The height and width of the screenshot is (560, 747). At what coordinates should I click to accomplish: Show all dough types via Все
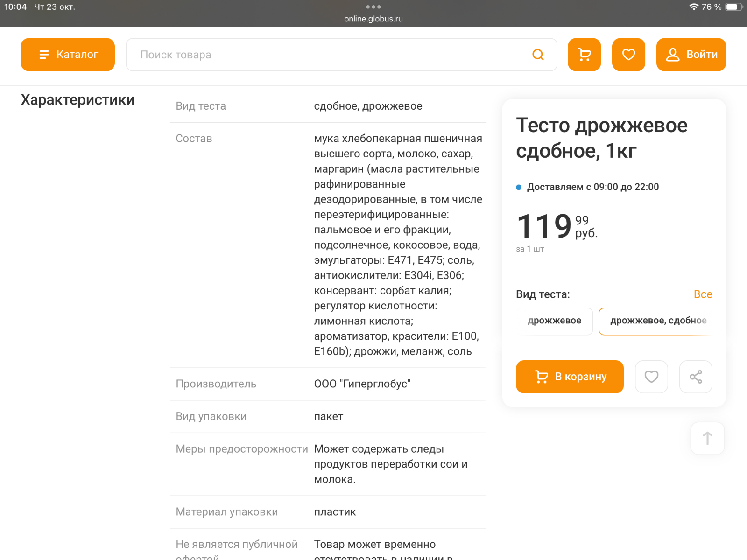(x=703, y=294)
